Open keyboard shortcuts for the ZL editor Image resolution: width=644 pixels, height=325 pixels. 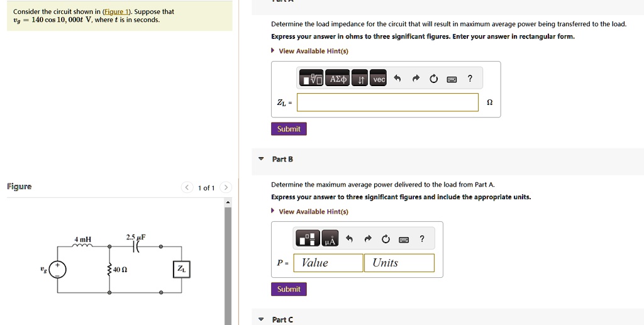[452, 79]
